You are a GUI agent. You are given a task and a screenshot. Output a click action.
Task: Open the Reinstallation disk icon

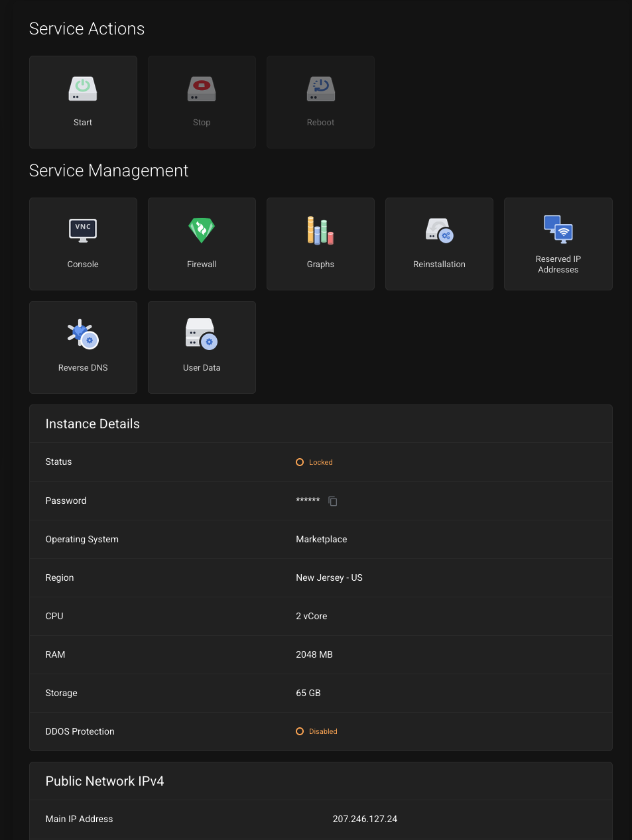tap(439, 230)
